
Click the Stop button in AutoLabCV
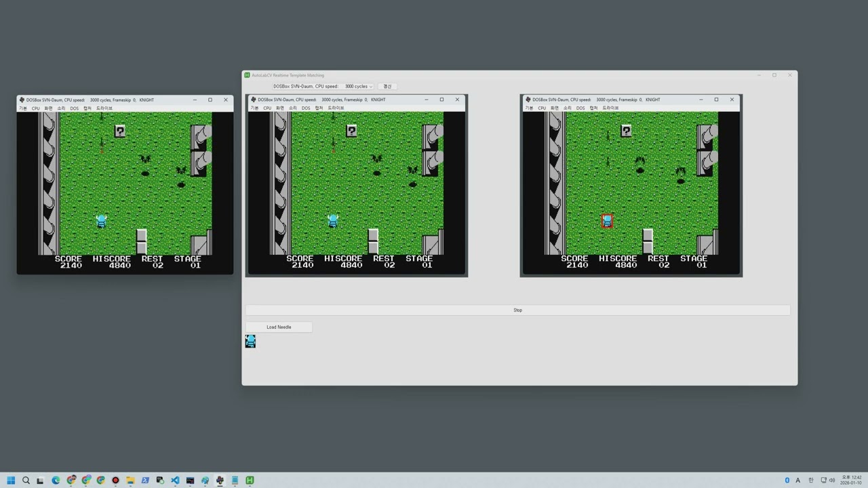(517, 310)
